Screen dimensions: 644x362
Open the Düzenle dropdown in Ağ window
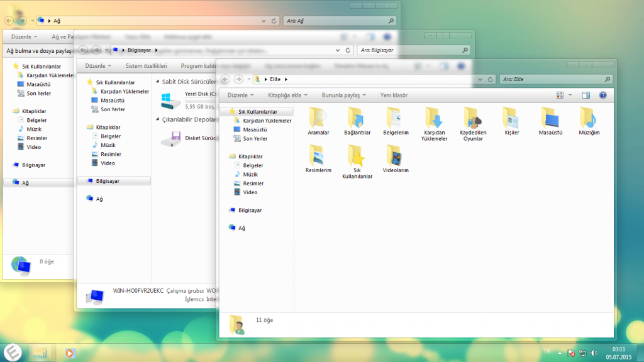point(24,36)
